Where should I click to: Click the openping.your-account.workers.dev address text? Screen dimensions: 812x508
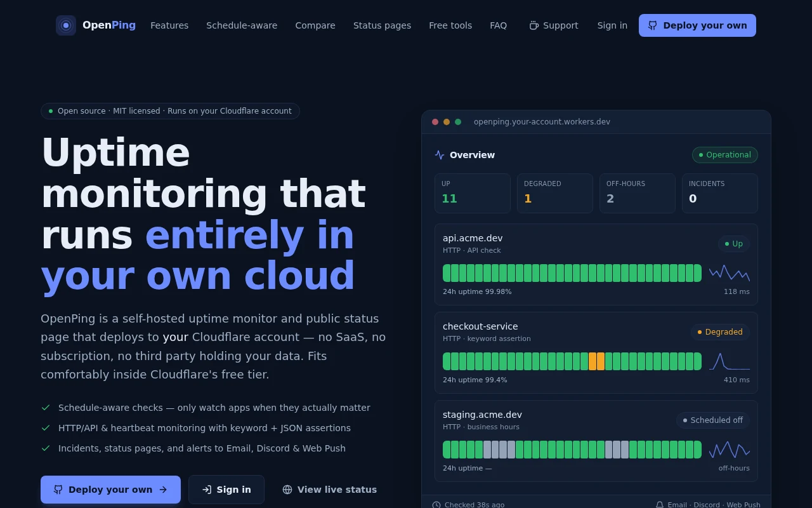click(x=542, y=122)
